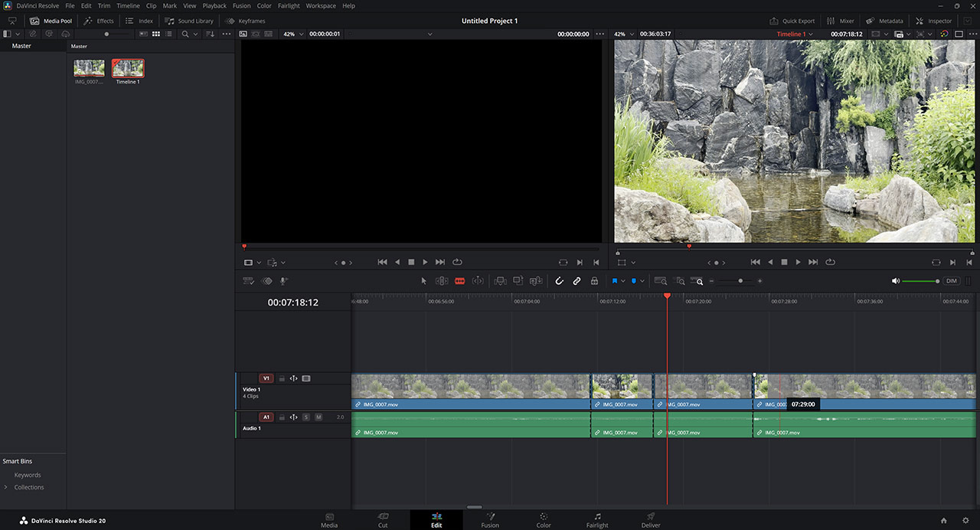Activate the Selection mode arrow tool
980x530 pixels.
tap(424, 281)
